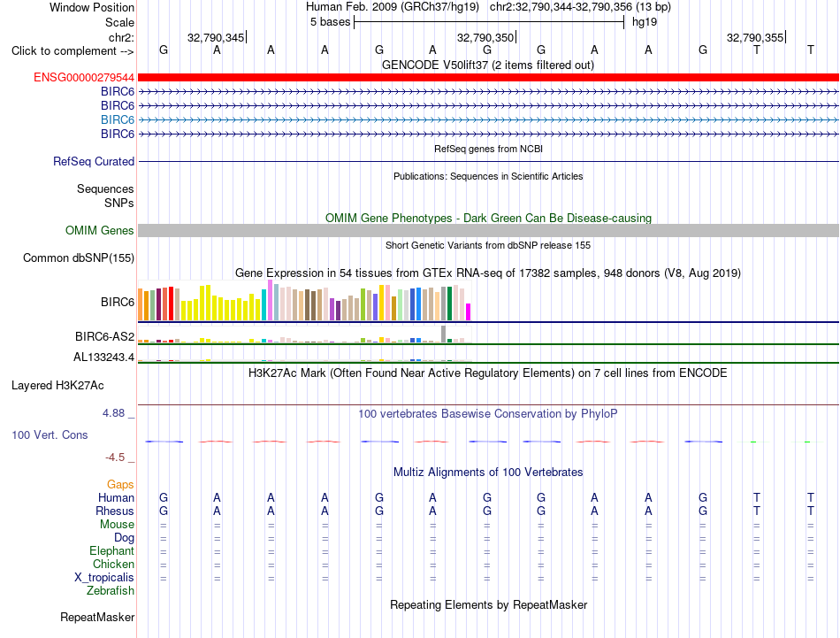Click the light blue BIRC6 transcript label

point(118,119)
